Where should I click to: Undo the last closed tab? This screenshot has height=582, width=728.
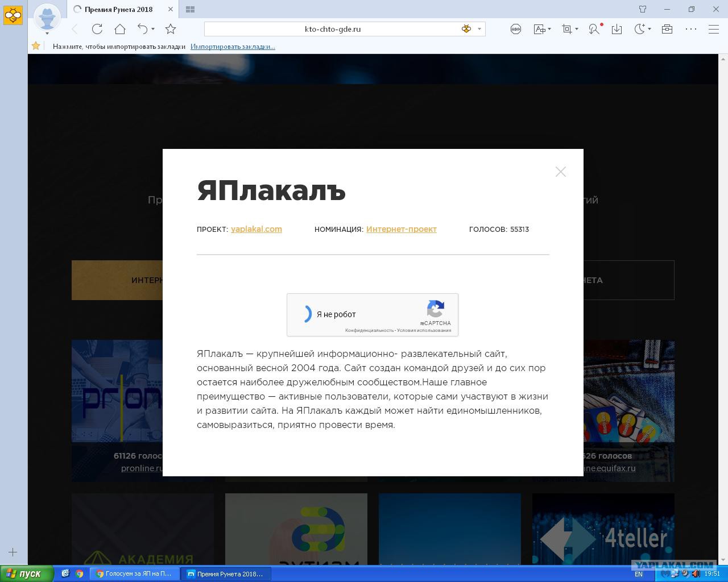point(143,29)
